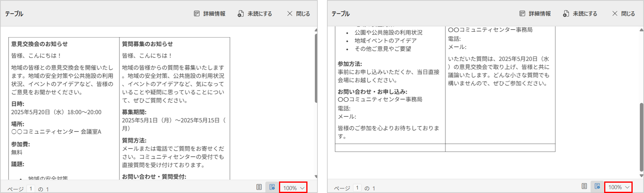The image size is (644, 193).
Task: Click 未読にする in the right window
Action: (x=580, y=14)
